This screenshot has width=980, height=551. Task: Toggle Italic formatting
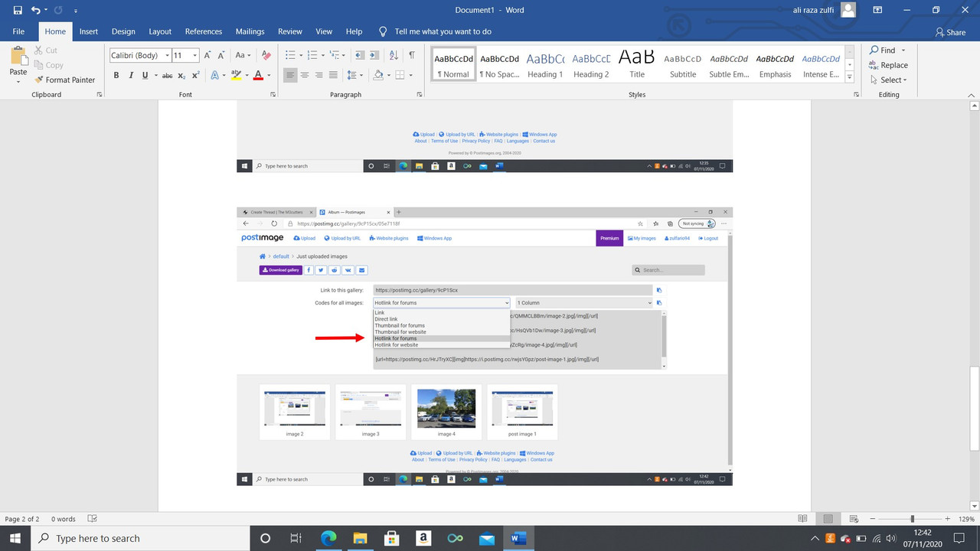[x=131, y=75]
